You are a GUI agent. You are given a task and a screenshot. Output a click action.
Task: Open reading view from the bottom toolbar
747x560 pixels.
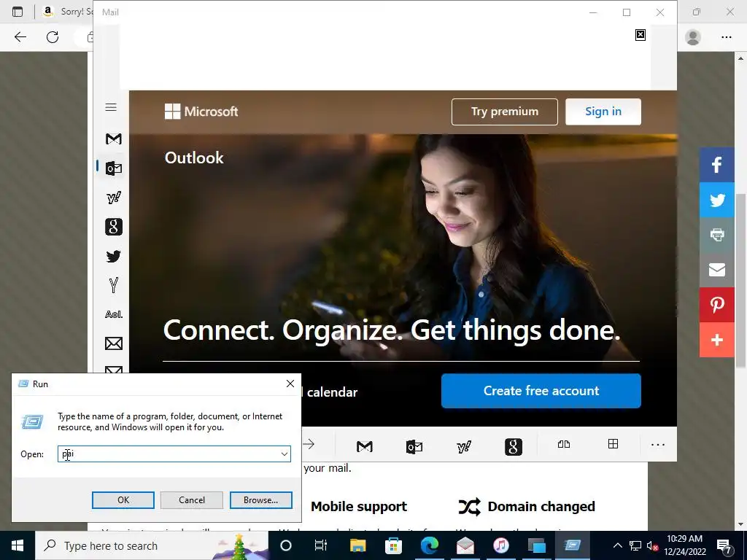click(564, 444)
